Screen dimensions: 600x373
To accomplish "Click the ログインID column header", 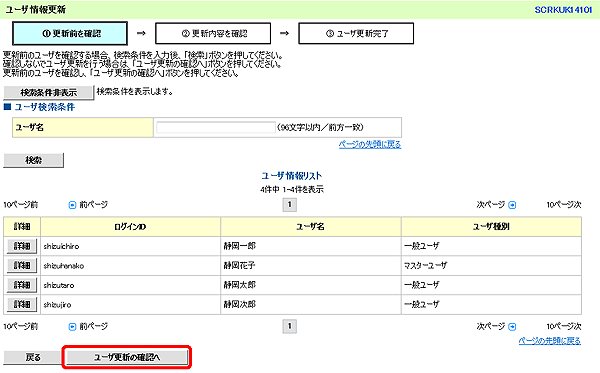I will tap(130, 227).
